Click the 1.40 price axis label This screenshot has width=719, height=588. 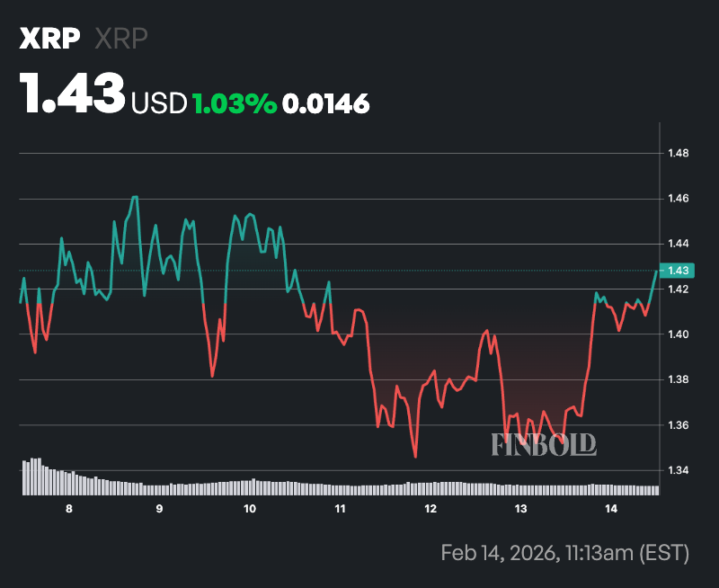click(x=678, y=334)
